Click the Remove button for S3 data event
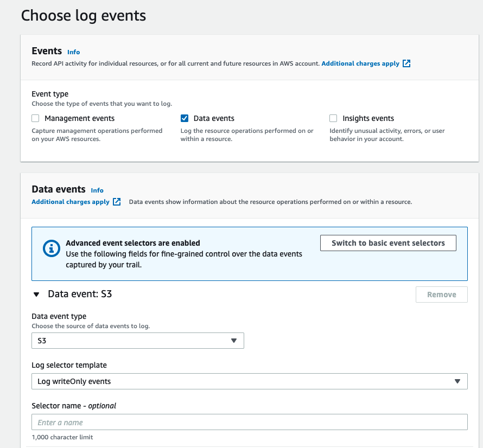The image size is (483, 448). (x=441, y=295)
